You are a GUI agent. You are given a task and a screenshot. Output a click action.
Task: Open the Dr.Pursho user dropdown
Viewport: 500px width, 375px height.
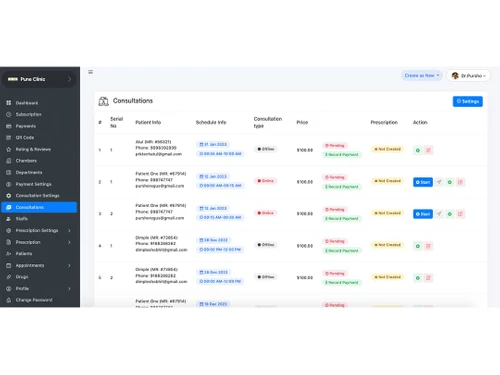(x=468, y=76)
